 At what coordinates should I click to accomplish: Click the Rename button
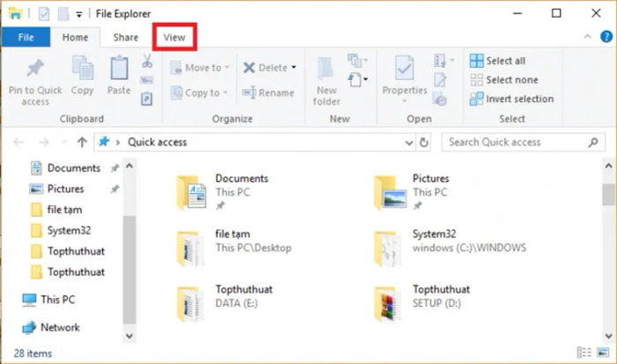click(268, 93)
